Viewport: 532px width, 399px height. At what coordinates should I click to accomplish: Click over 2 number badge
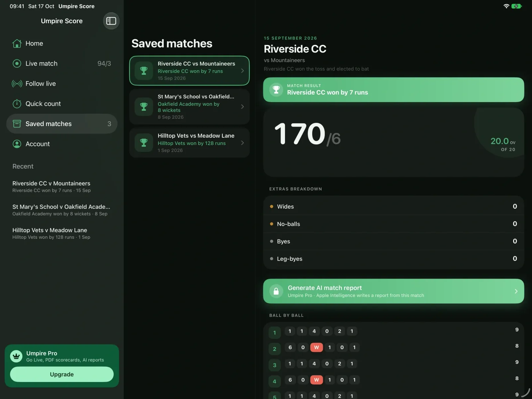(275, 349)
